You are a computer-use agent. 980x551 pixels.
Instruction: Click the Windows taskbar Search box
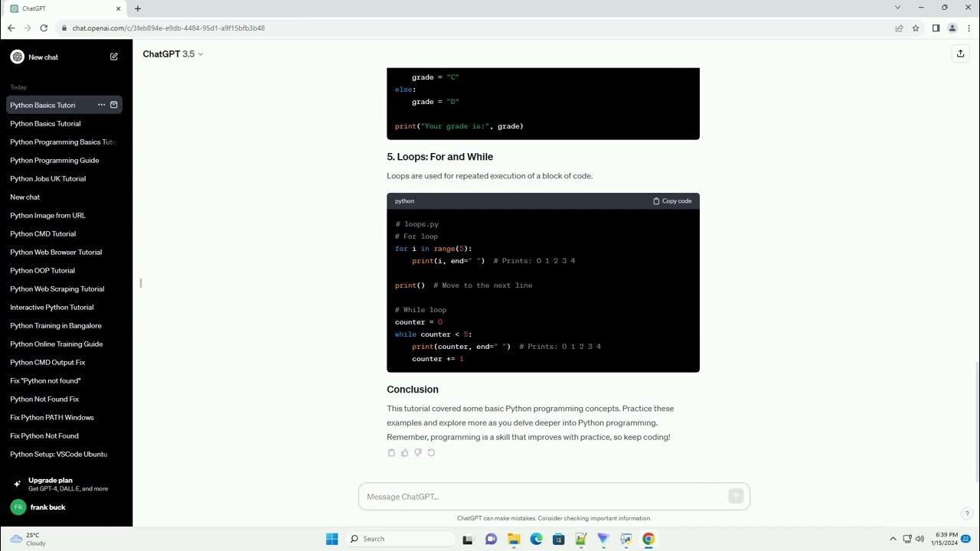pyautogui.click(x=400, y=539)
